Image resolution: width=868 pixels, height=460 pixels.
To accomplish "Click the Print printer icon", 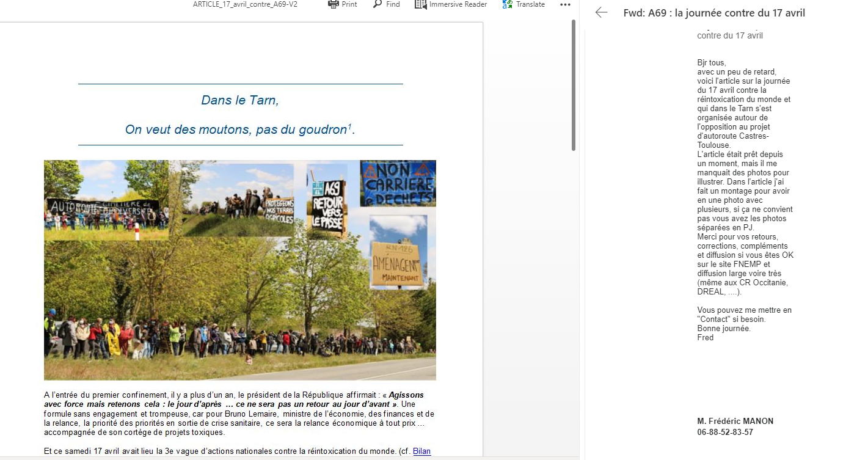I will [x=333, y=4].
